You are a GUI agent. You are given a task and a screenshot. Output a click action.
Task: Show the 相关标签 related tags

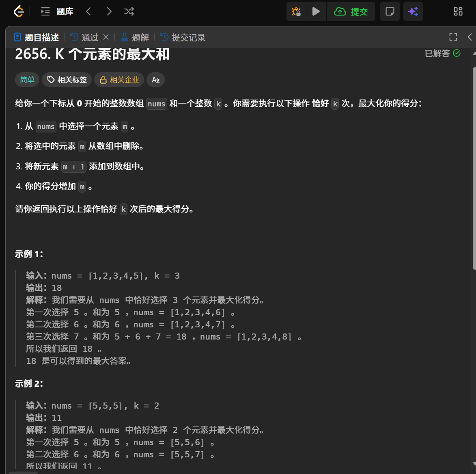tap(67, 80)
